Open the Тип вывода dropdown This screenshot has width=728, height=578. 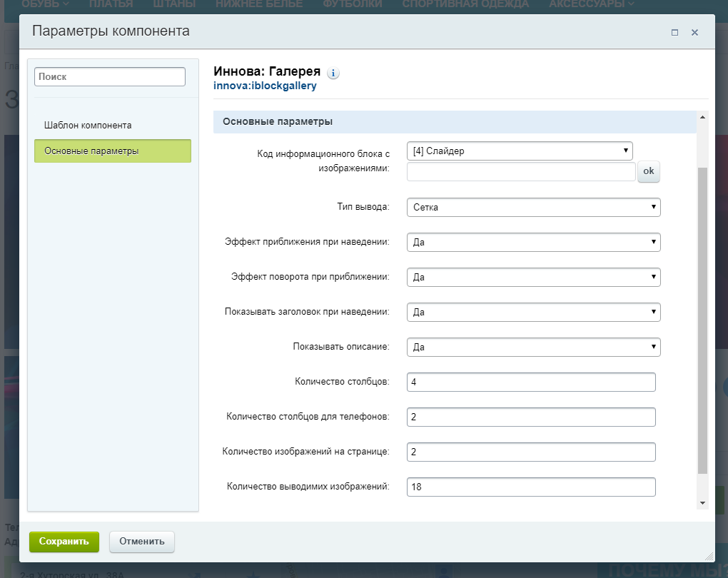click(533, 207)
